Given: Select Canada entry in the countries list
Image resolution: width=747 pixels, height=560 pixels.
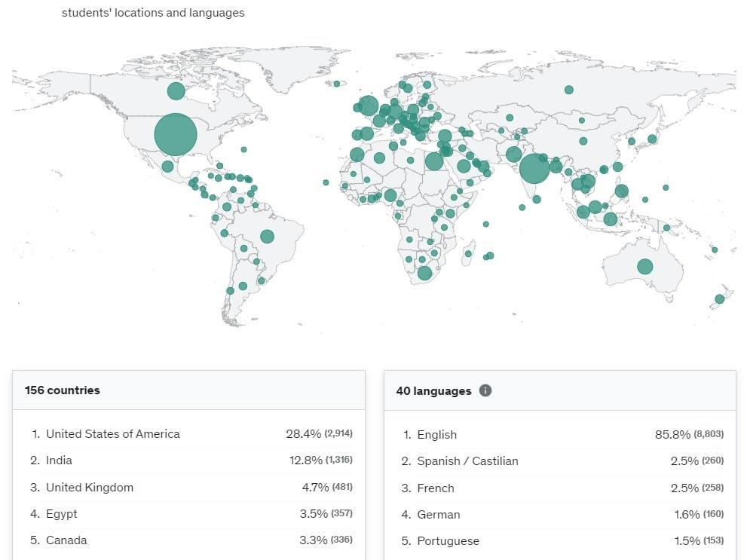Looking at the screenshot, I should coord(66,540).
